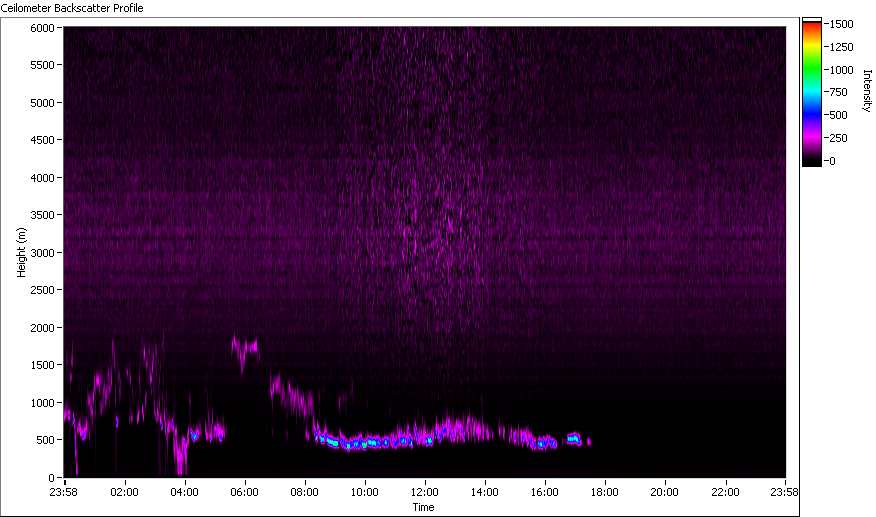Click the 3500 height tick label
Screen dimensions: 876x517
click(x=42, y=215)
